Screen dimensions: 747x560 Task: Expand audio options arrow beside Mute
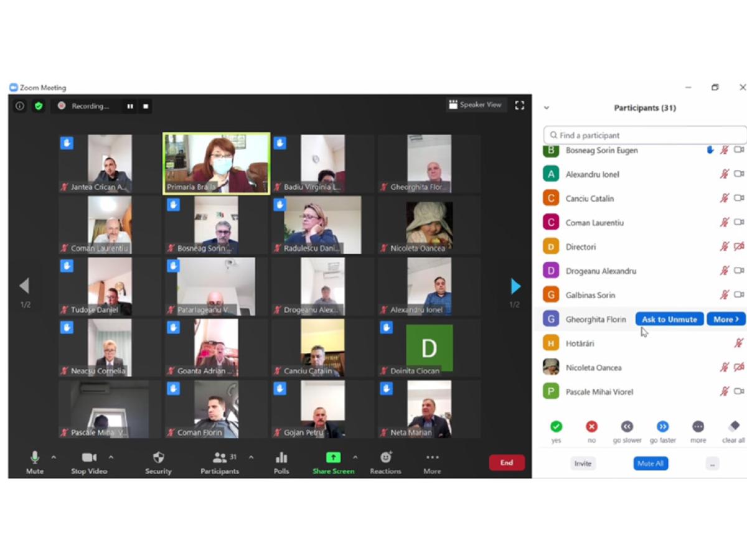tap(54, 457)
